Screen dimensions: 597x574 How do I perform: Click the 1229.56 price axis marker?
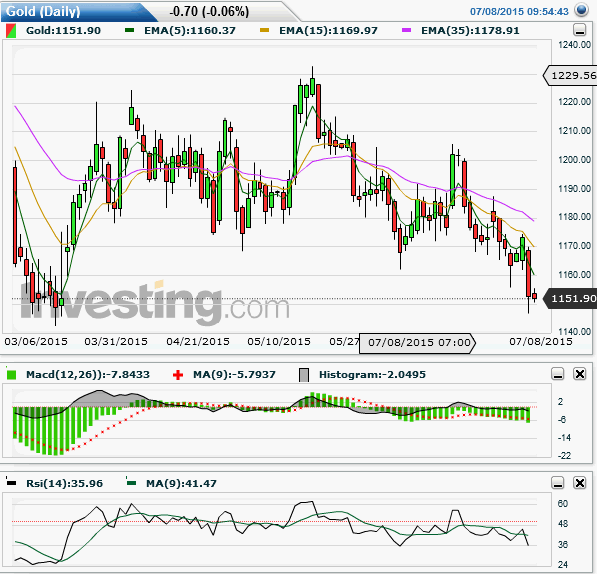(x=570, y=76)
